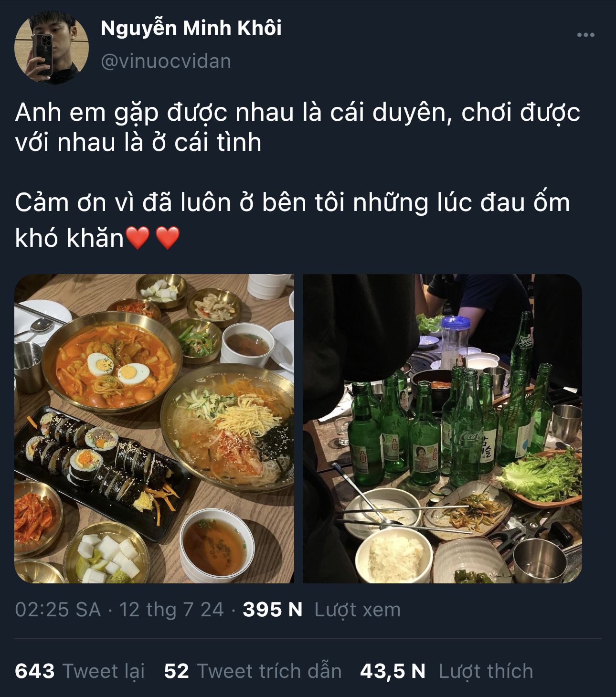
Task: Click the first red heart emoji
Action: click(137, 238)
